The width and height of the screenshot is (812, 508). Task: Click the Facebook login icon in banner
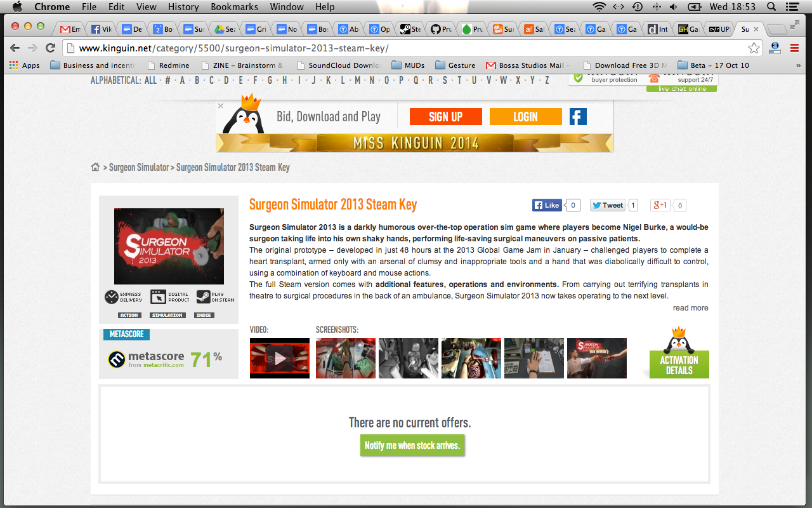tap(577, 117)
